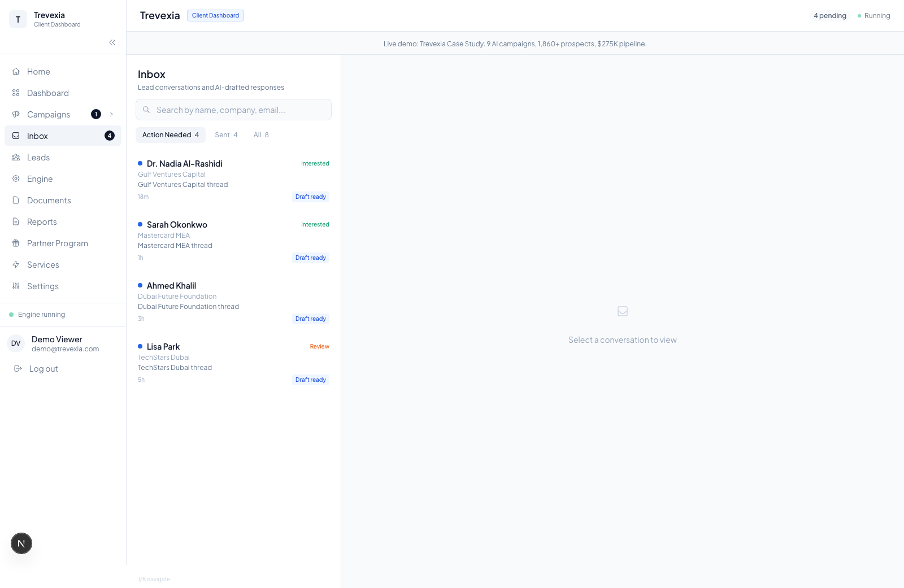
Task: Click the search magnifier icon
Action: coord(146,110)
